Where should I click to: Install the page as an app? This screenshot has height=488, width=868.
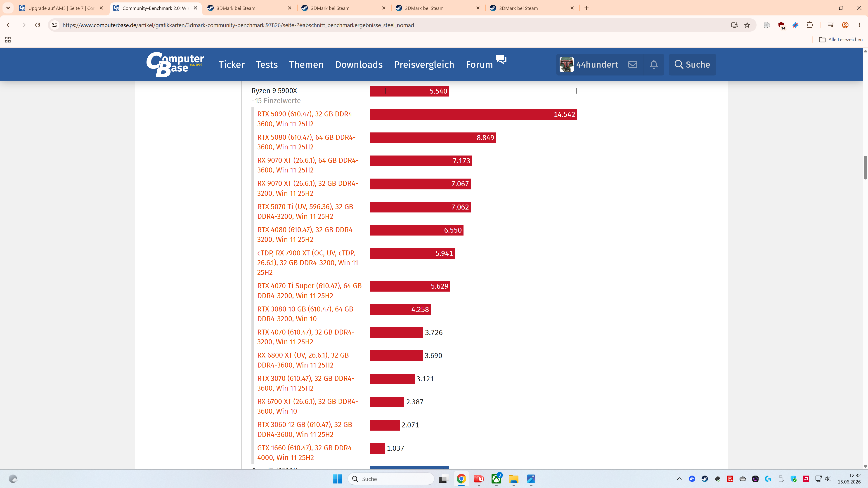[734, 25]
